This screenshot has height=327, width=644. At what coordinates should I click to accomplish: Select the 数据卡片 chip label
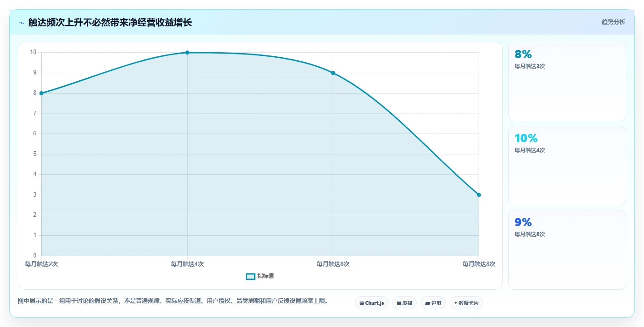coord(469,303)
